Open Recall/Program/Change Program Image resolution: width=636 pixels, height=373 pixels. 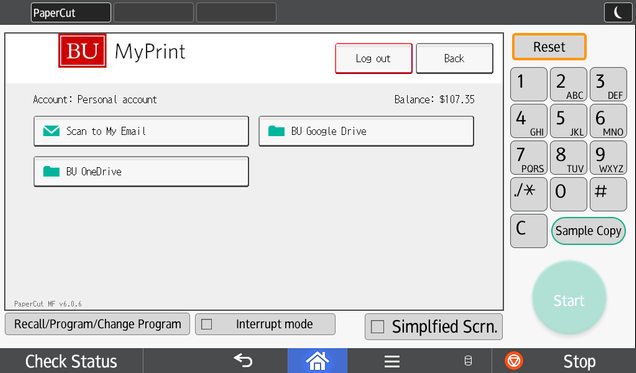[97, 324]
